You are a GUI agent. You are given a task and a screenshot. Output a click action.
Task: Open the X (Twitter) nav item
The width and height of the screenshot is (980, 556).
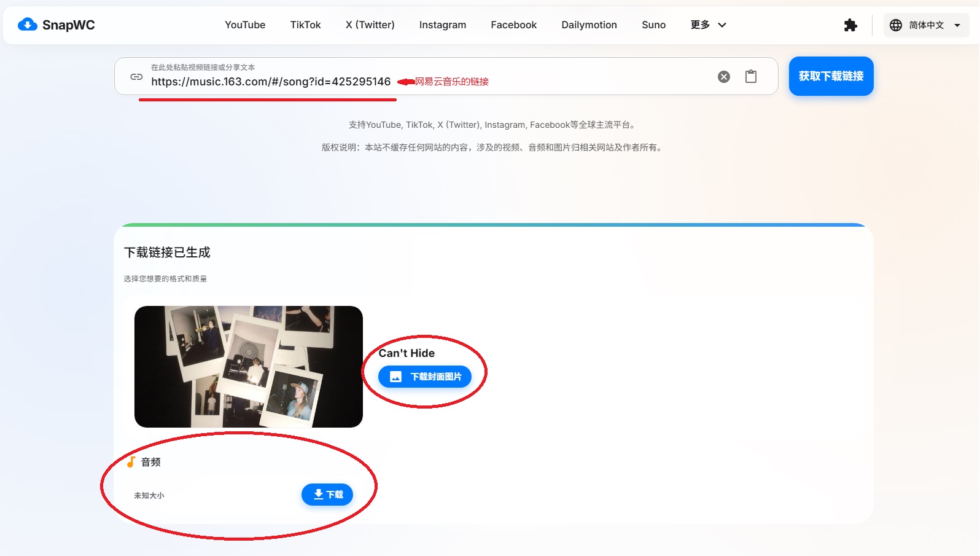[x=370, y=25]
